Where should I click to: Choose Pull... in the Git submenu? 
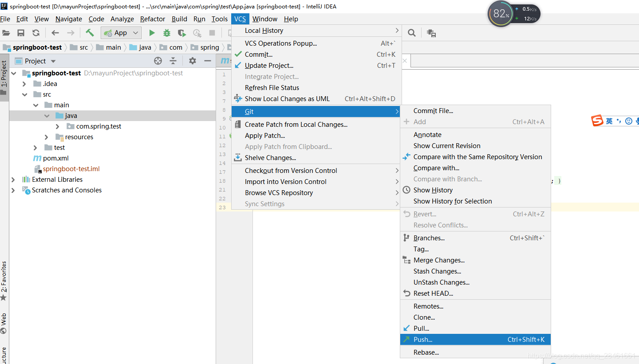475,329
